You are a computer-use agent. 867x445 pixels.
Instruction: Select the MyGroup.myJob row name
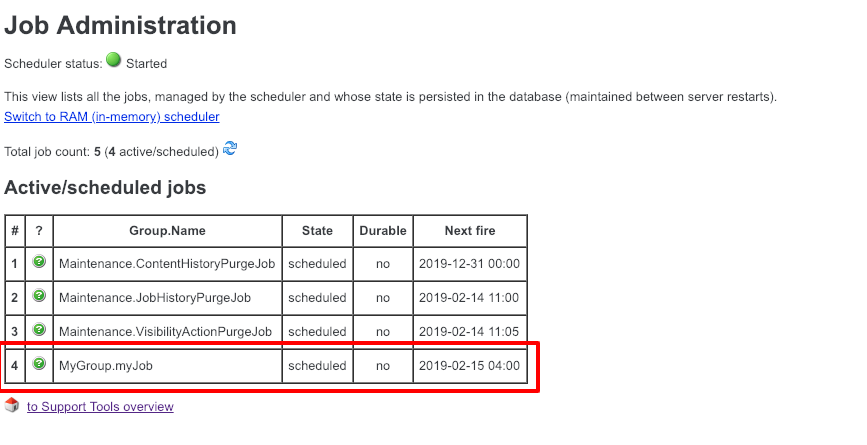[x=106, y=366]
